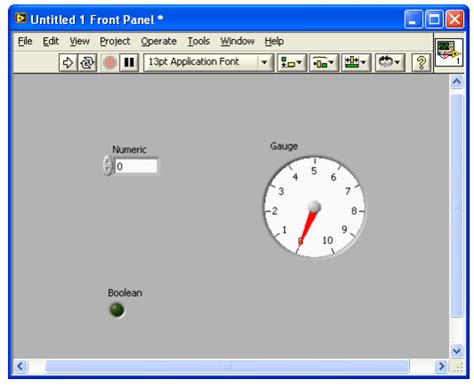474x387 pixels.
Task: Click the Context Help question mark button
Action: click(421, 62)
